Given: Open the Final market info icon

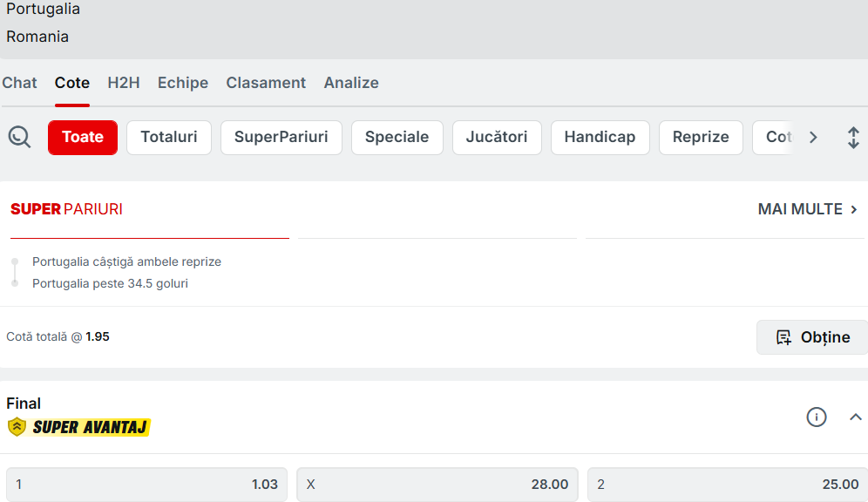Looking at the screenshot, I should click(x=816, y=417).
